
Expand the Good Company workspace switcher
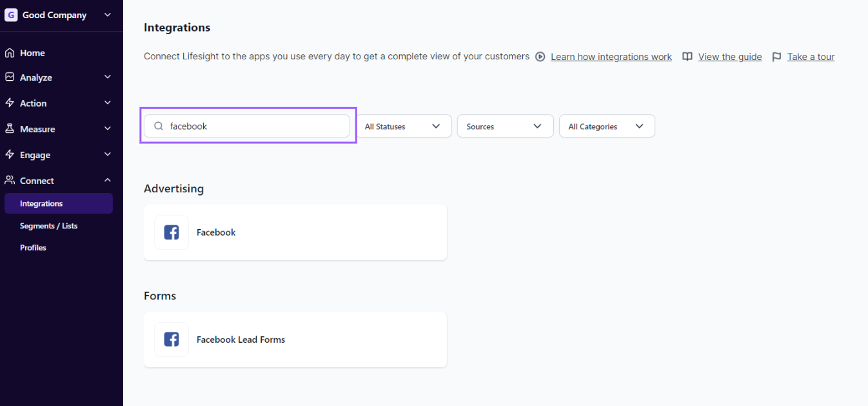107,15
